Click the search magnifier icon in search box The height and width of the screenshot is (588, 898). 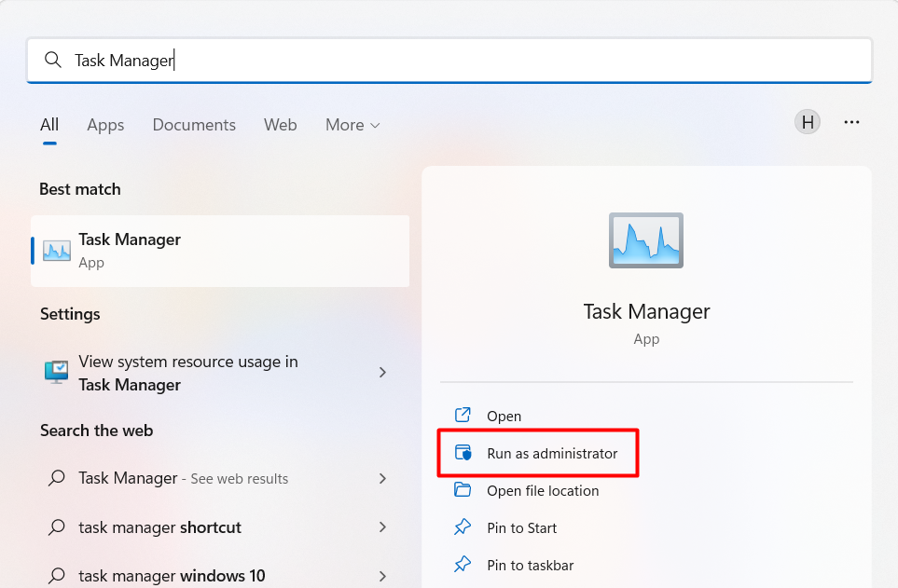(52, 61)
